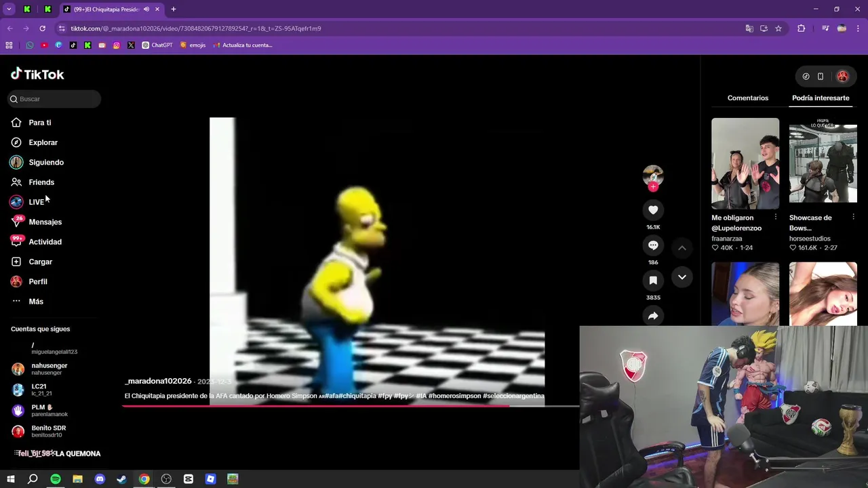This screenshot has width=868, height=488.
Task: Open the Instagram bookmark icon
Action: [x=117, y=45]
